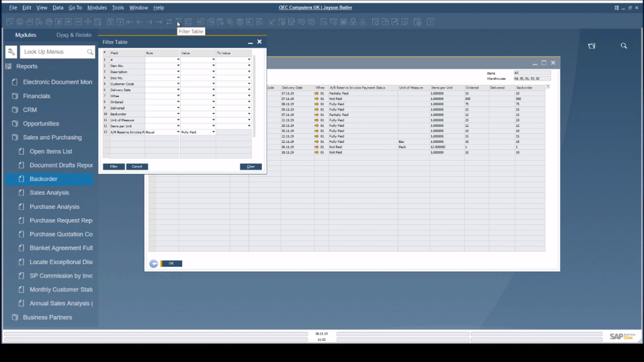Click the Refresh Record toolbar icon

point(169,22)
